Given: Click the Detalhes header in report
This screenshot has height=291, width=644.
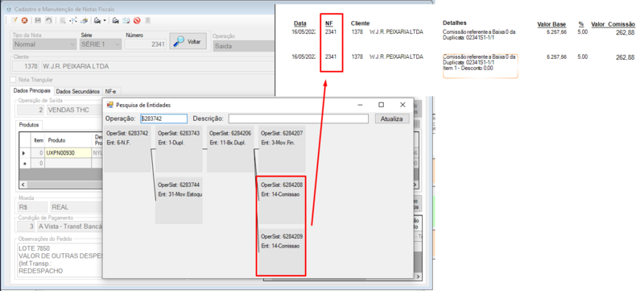Looking at the screenshot, I should [x=455, y=23].
